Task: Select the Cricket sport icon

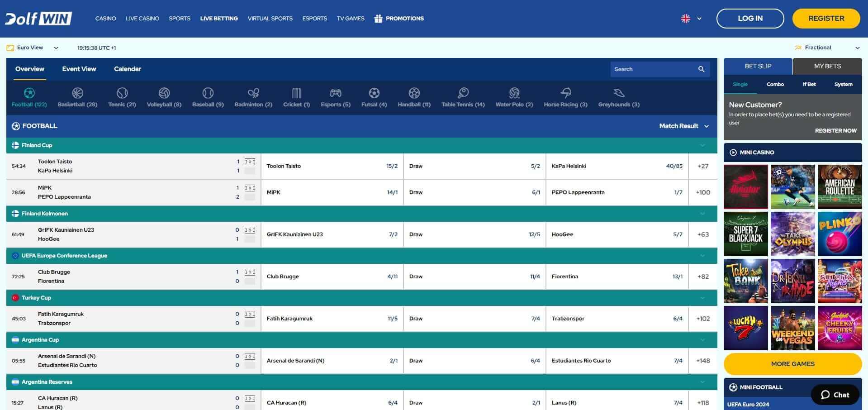Action: click(296, 93)
